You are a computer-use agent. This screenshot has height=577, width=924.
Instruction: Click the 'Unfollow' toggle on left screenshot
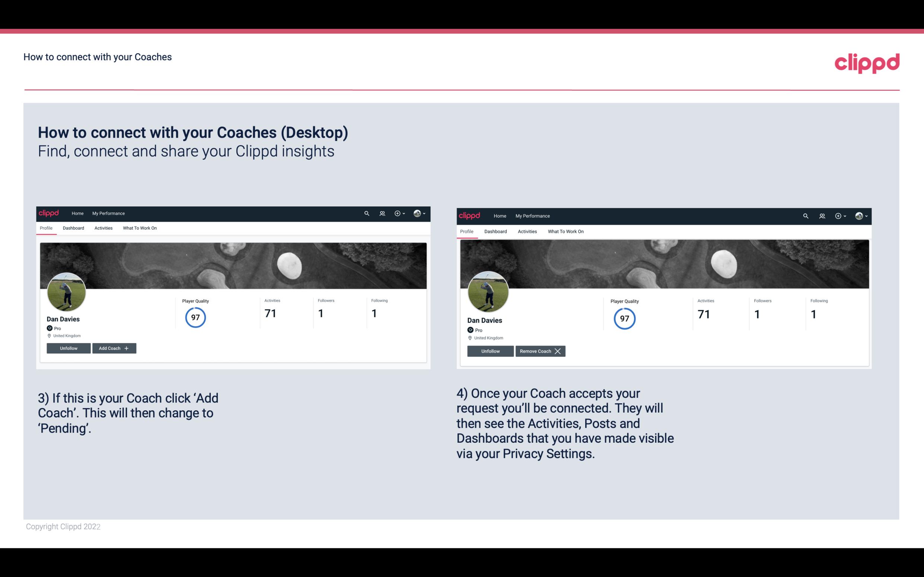tap(68, 348)
